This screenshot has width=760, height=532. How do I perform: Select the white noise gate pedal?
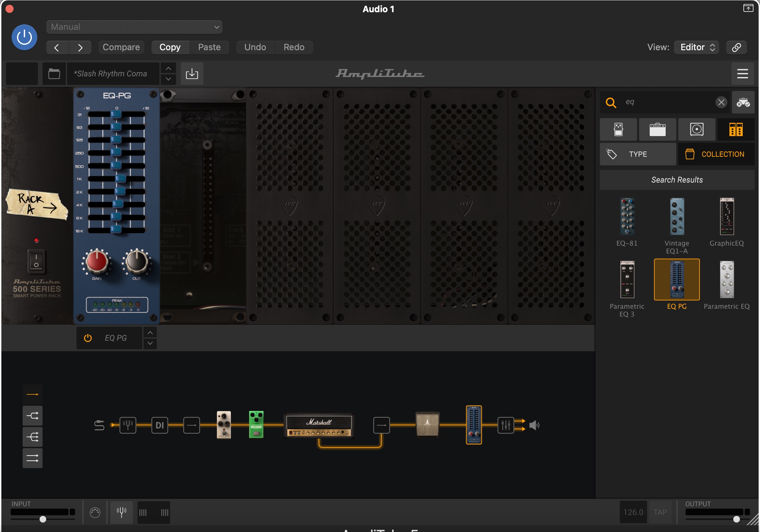point(224,425)
